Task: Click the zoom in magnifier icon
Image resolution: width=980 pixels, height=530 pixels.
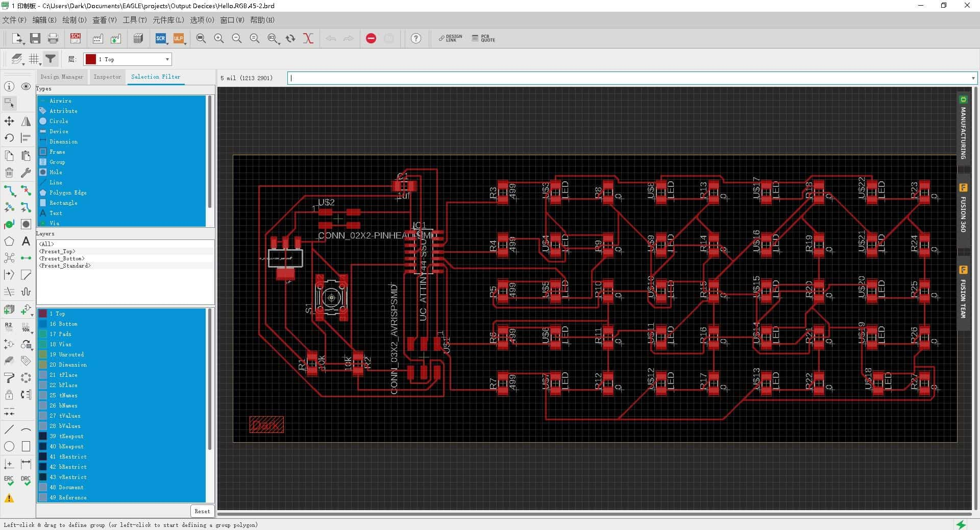Action: pos(219,38)
